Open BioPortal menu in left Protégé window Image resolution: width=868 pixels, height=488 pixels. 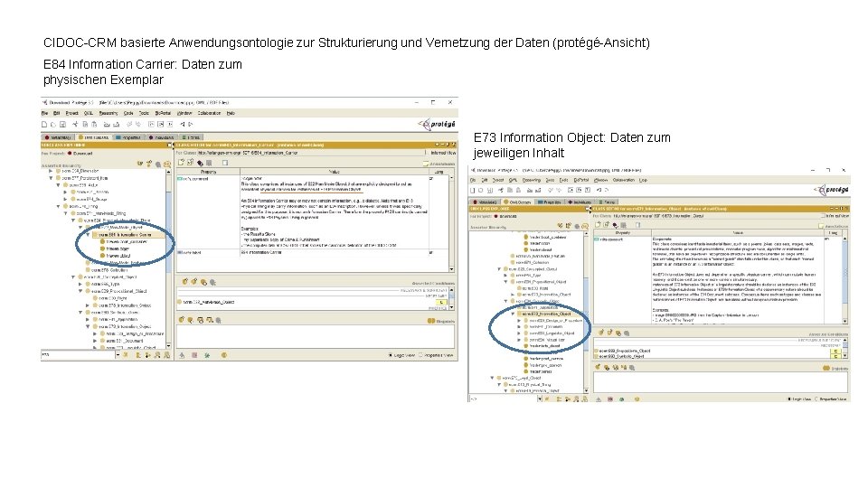163,113
